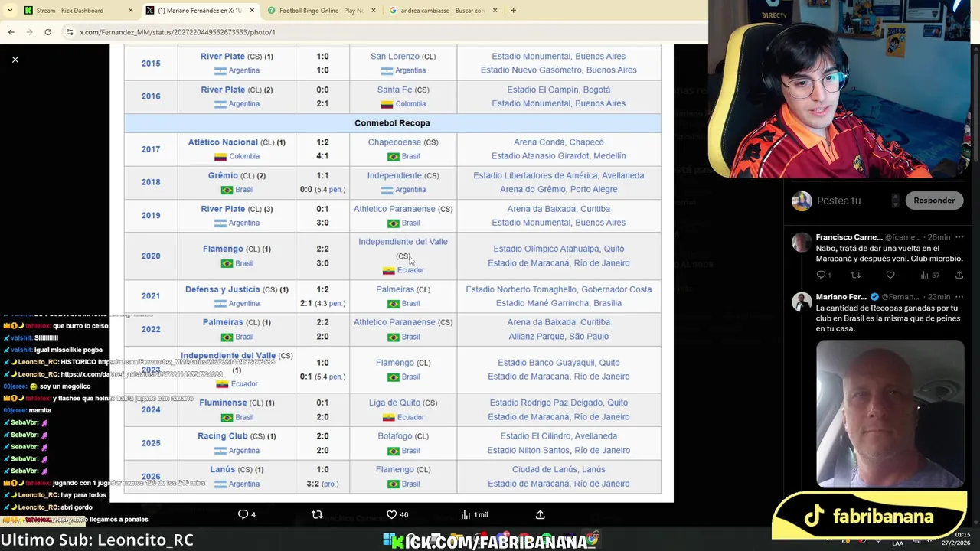This screenshot has width=980, height=551.
Task: Open more options on Francisco Carne's reply
Action: (959, 237)
